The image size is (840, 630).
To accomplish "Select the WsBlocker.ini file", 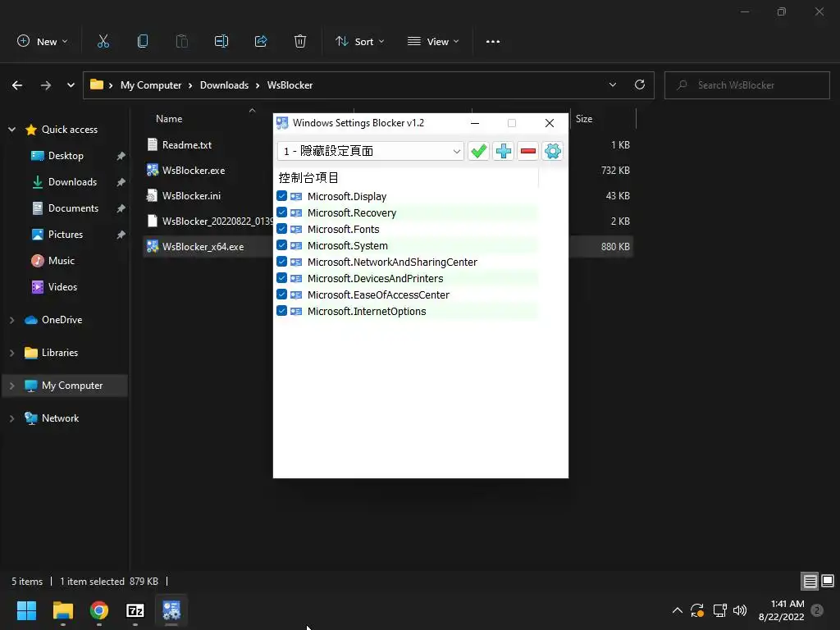I will [191, 196].
